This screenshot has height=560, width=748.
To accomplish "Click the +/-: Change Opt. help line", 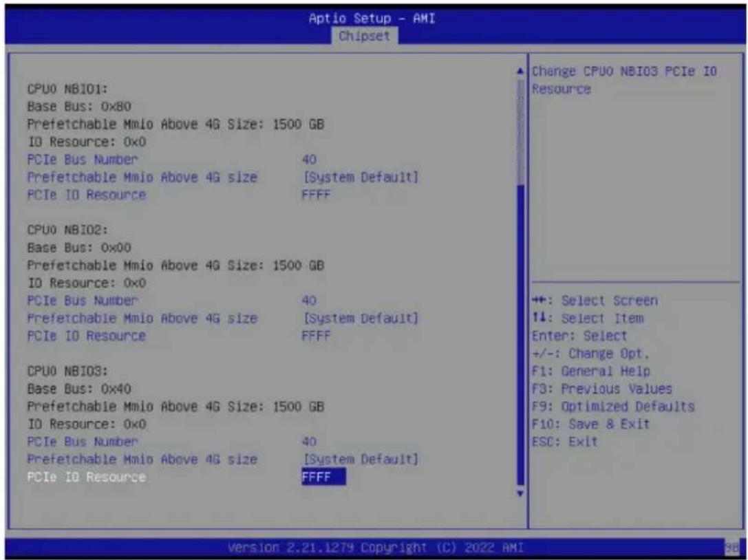I will (x=591, y=354).
